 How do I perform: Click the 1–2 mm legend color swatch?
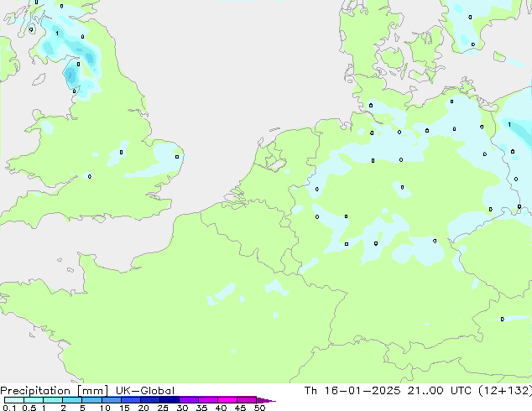click(x=53, y=400)
